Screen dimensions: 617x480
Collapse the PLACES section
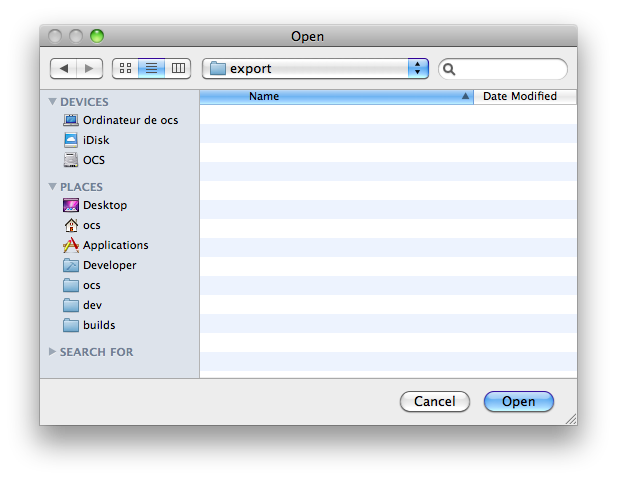(53, 187)
